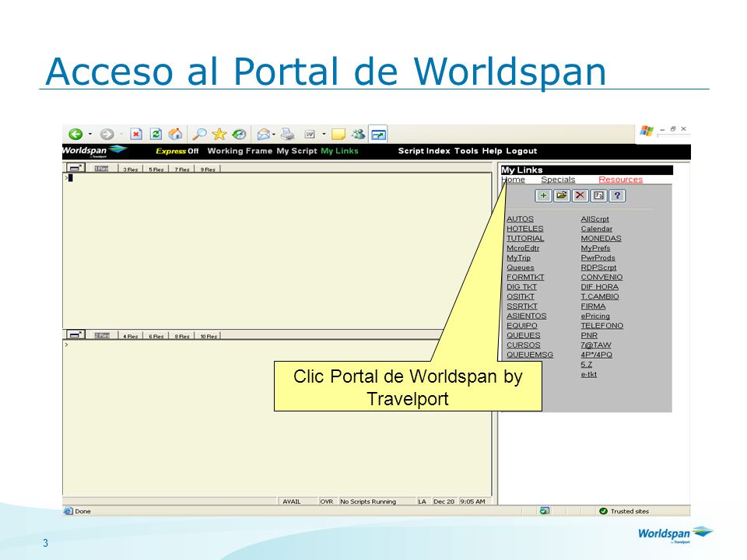This screenshot has height=560, width=747.
Task: Go to the browser Home page icon
Action: tap(175, 135)
